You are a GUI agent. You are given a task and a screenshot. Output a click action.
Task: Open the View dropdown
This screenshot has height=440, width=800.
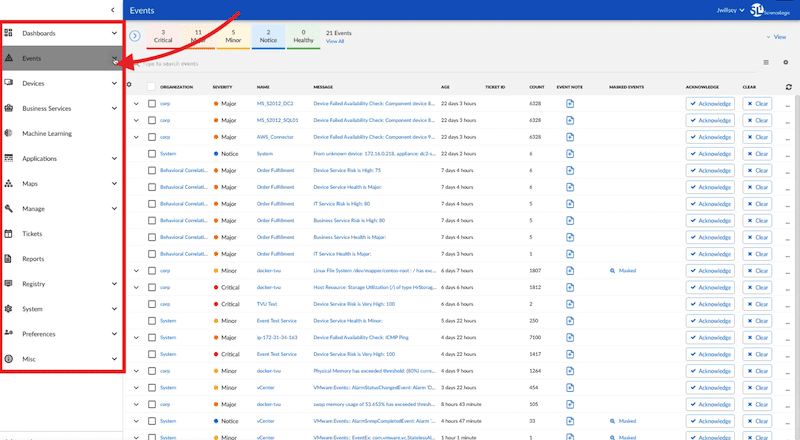coord(777,37)
